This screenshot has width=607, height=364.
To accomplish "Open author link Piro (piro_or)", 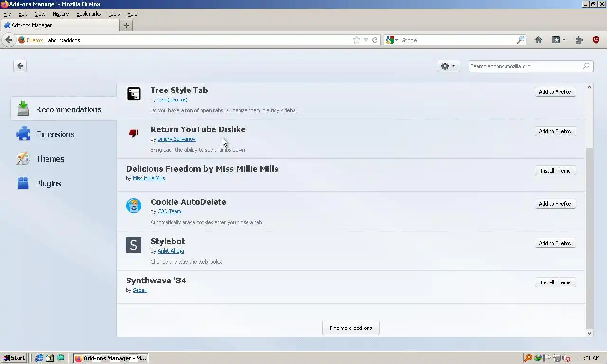I will tap(172, 100).
